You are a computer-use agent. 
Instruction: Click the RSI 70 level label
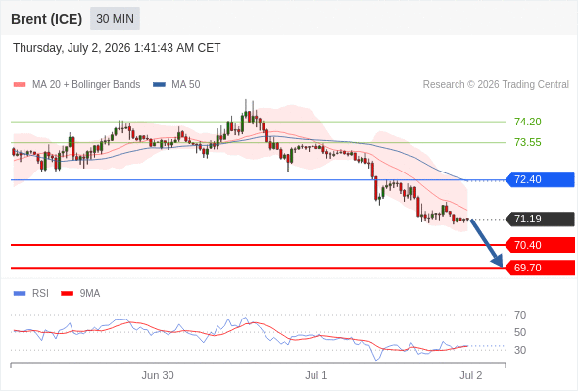[520, 315]
